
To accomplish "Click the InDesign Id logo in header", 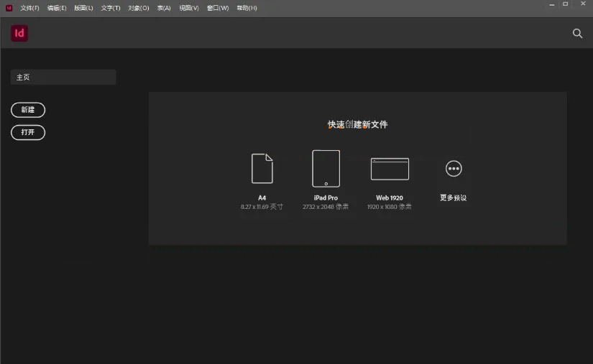I will [x=19, y=33].
